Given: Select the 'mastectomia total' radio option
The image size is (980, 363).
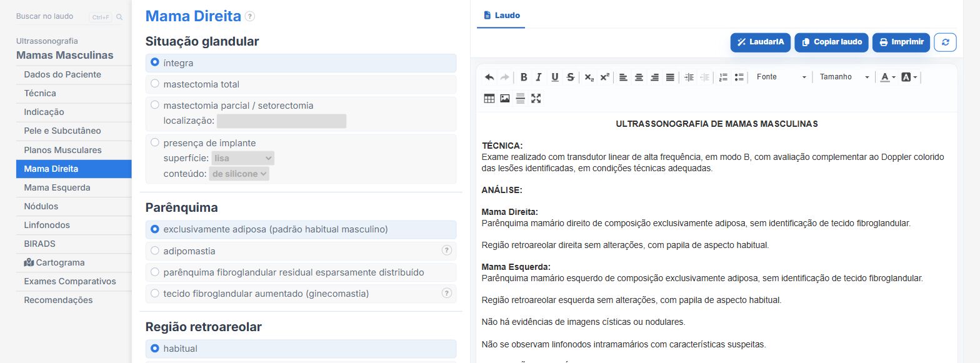Looking at the screenshot, I should pos(155,84).
